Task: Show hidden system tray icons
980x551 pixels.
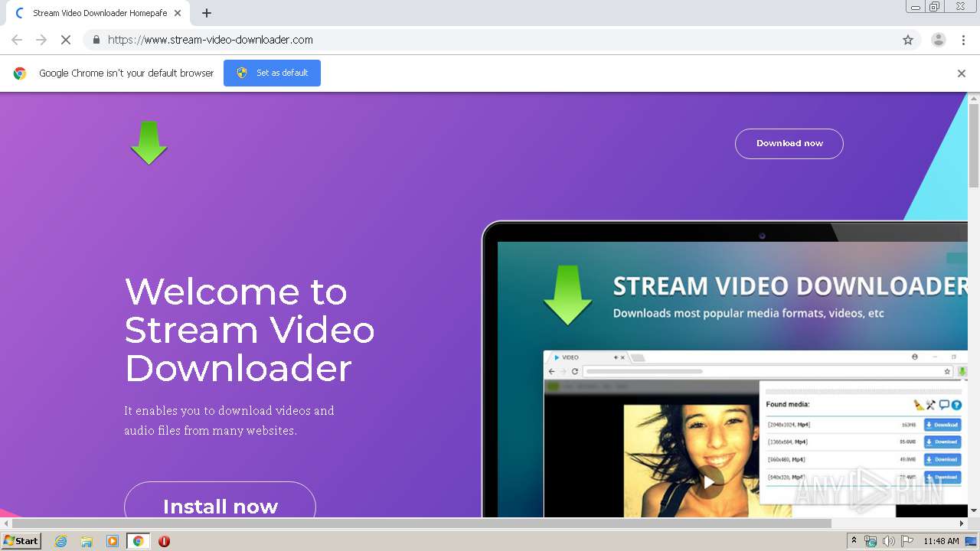Action: tap(854, 541)
